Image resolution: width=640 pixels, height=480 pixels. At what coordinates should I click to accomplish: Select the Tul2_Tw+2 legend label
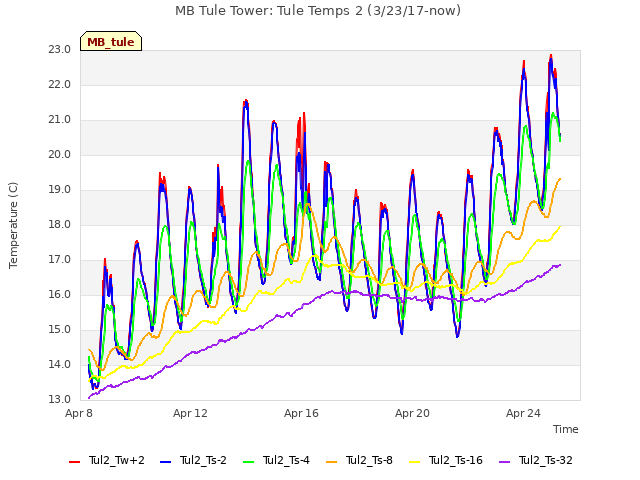pyautogui.click(x=117, y=460)
